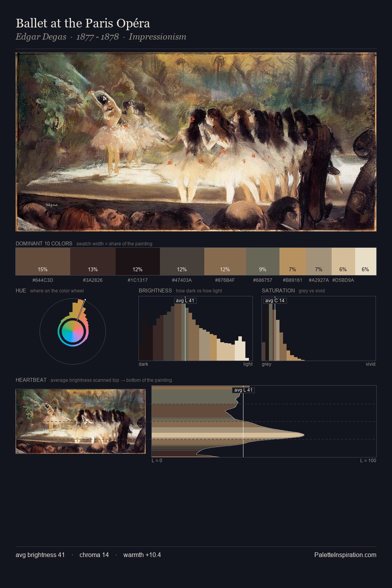
Task: Open the PaletteInspiration.com link
Action: pyautogui.click(x=345, y=555)
